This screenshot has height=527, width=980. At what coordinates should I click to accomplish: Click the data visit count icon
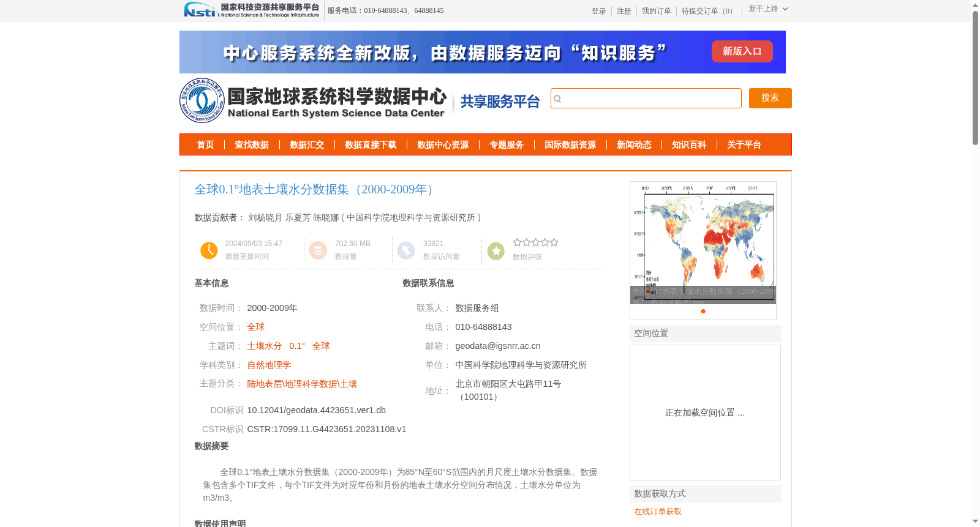click(406, 250)
